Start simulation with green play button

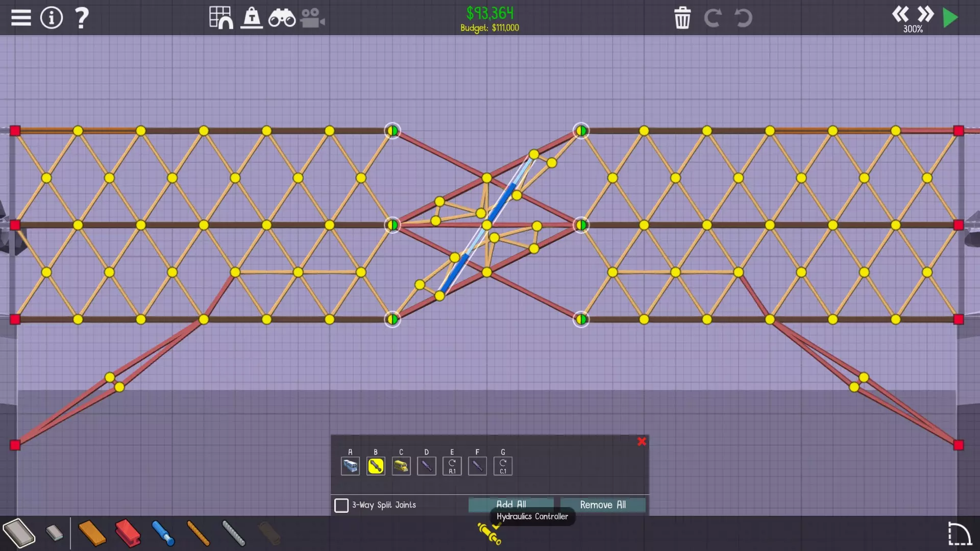950,18
